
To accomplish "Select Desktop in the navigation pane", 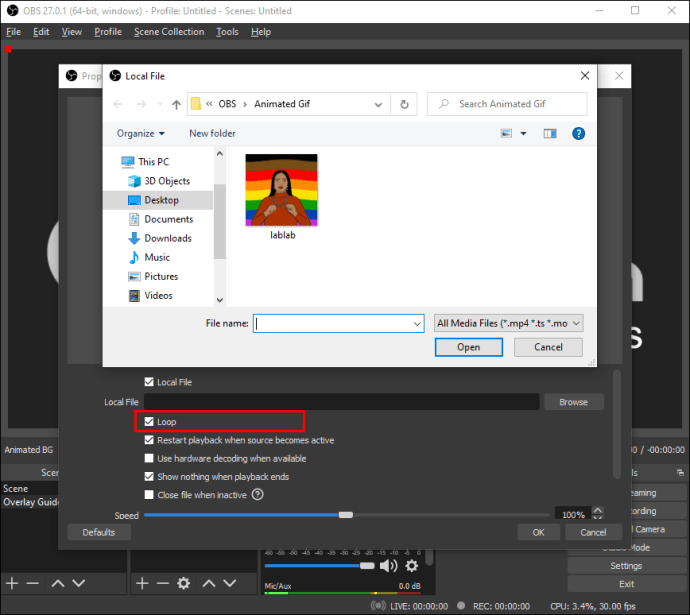I will coord(161,200).
